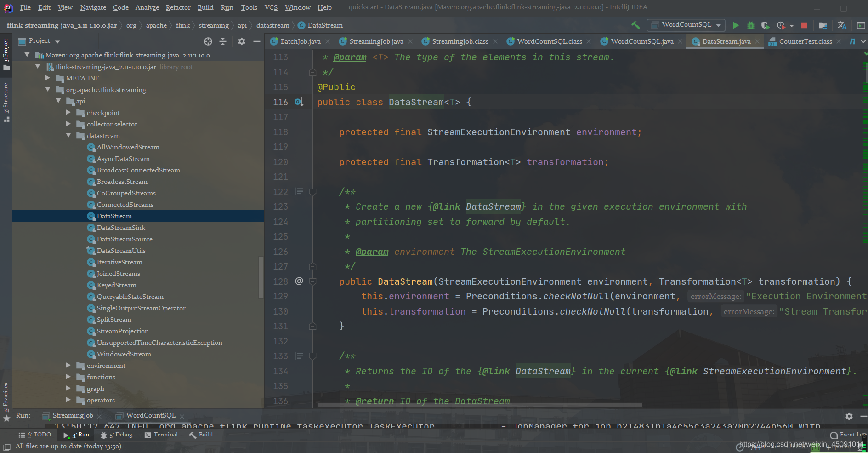Select DataStreamSource in the project tree
This screenshot has height=453, width=868.
pos(125,239)
